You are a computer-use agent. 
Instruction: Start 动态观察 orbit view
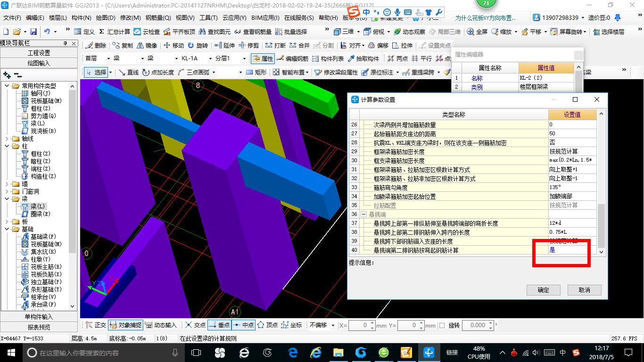(409, 32)
